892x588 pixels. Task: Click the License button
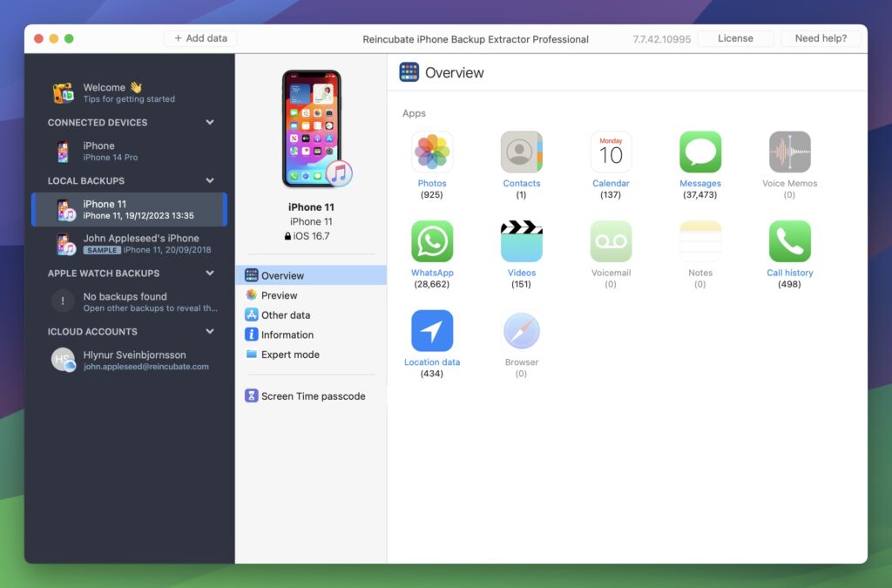734,38
